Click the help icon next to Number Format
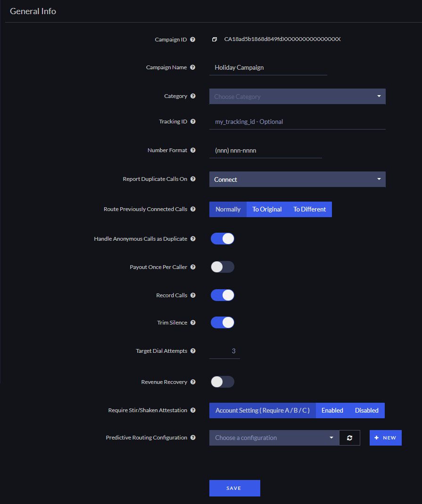422x504 pixels. click(193, 150)
